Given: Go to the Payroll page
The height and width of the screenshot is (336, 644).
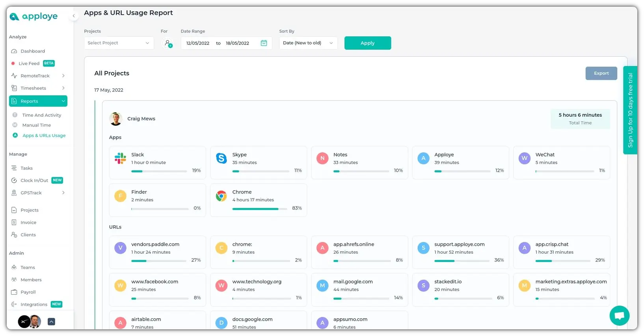Looking at the screenshot, I should [x=28, y=292].
